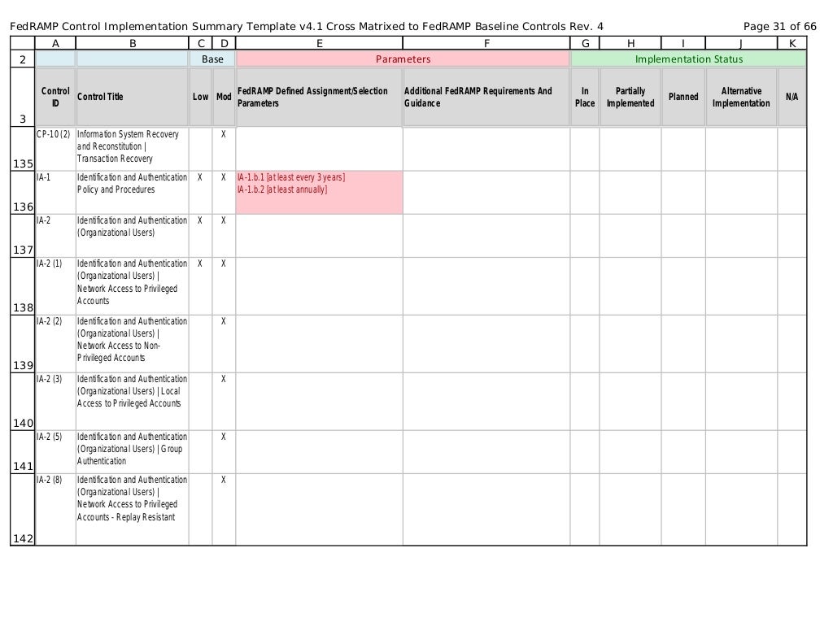Select row 136 header

(23, 192)
